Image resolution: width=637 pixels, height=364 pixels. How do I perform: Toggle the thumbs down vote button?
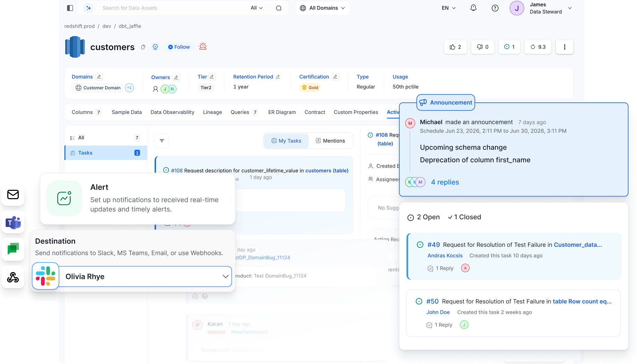pos(483,47)
